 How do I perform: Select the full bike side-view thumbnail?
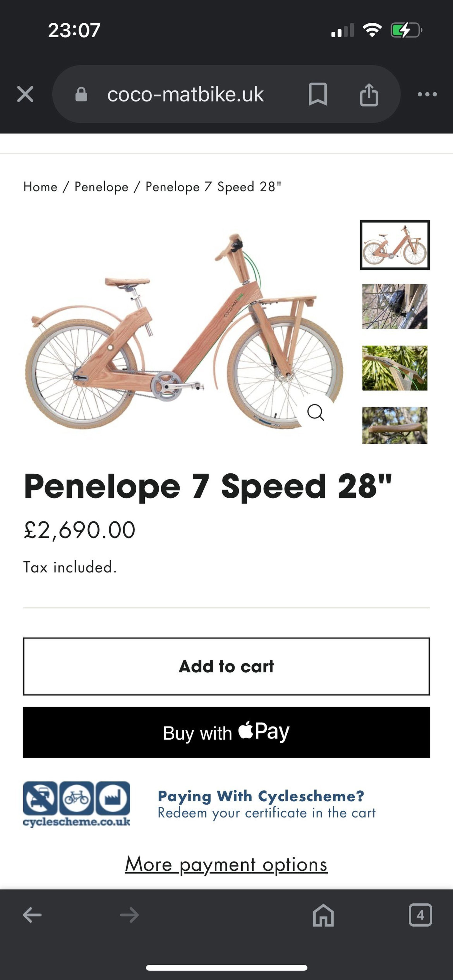pos(395,245)
